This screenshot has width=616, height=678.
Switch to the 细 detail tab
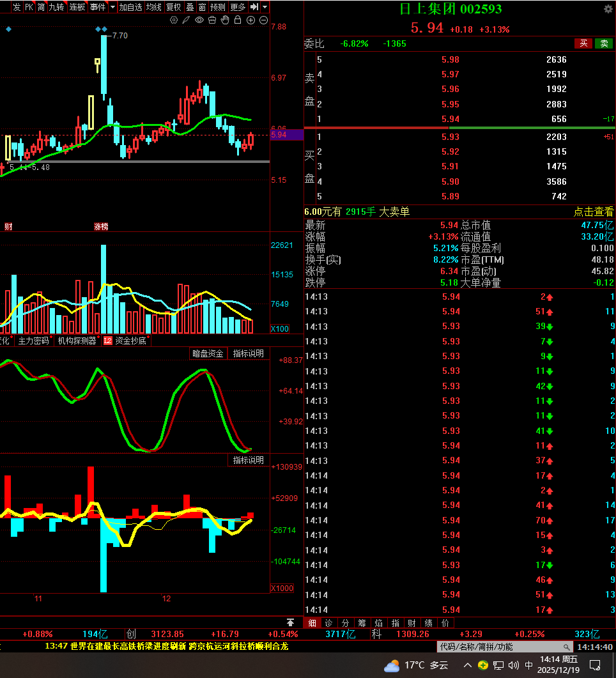(312, 622)
